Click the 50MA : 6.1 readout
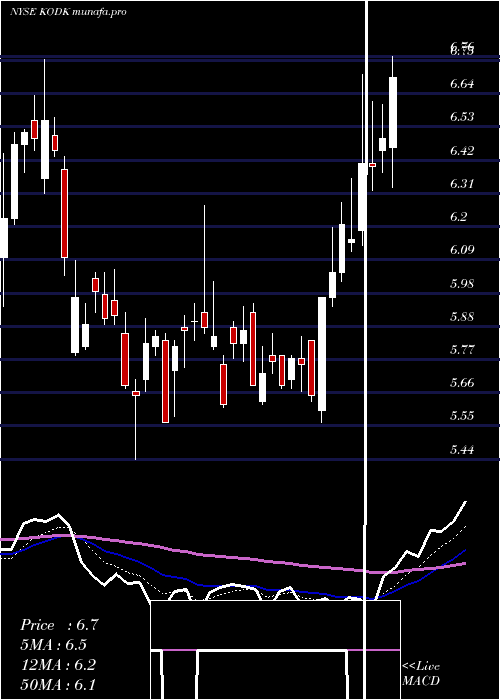This screenshot has height=700, width=500. [x=58, y=684]
